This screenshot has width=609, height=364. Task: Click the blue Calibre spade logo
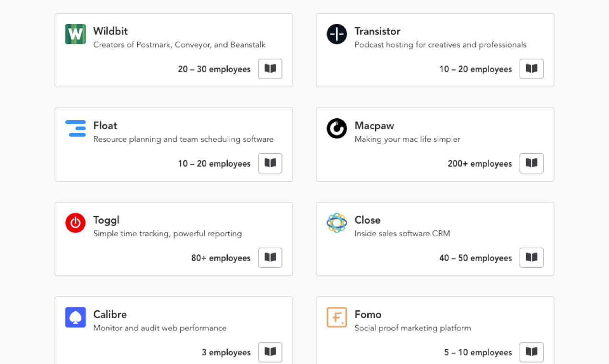[75, 317]
